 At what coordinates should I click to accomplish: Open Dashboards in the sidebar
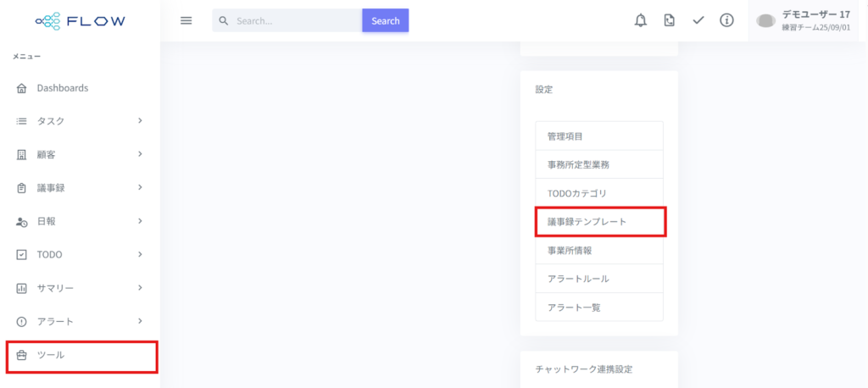(x=62, y=88)
